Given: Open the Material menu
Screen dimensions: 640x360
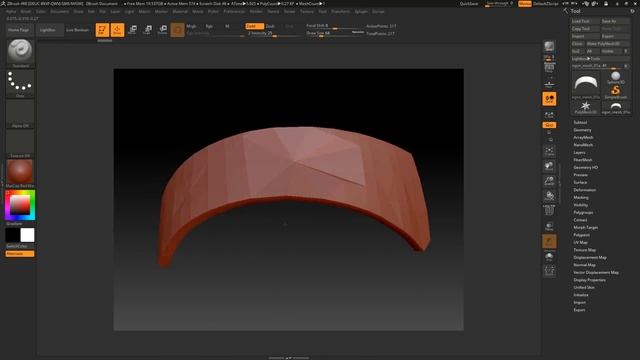Looking at the screenshot, I should [180, 11].
